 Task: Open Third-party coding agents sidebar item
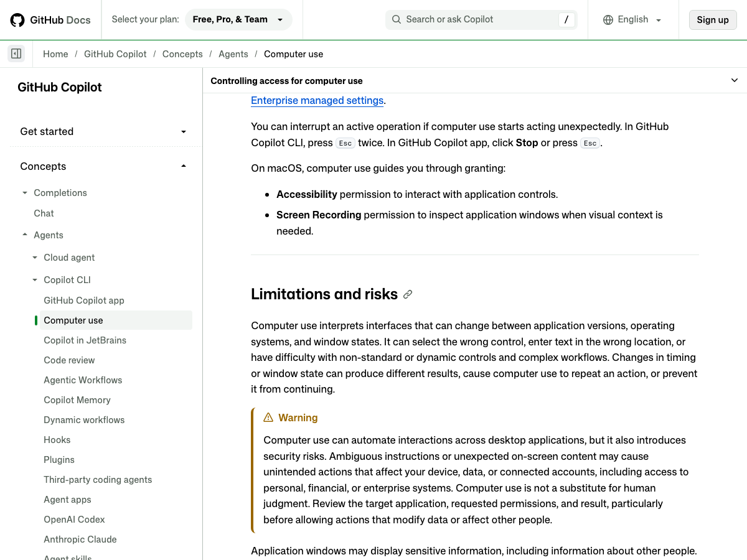pyautogui.click(x=98, y=480)
